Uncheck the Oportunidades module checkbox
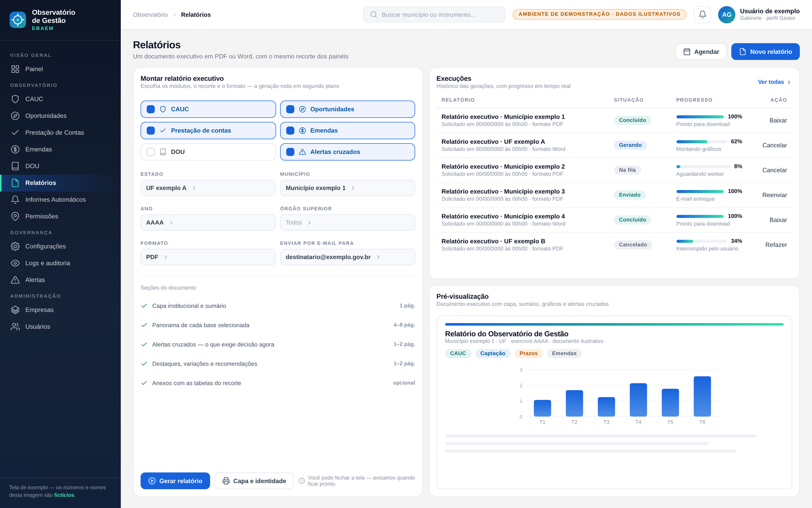Viewport: 812px width, 508px height. (x=290, y=109)
